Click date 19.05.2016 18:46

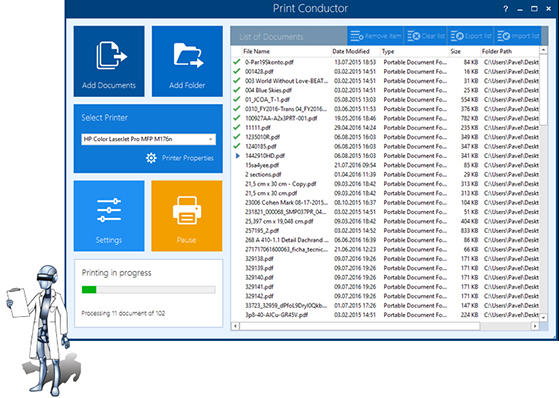click(x=355, y=118)
